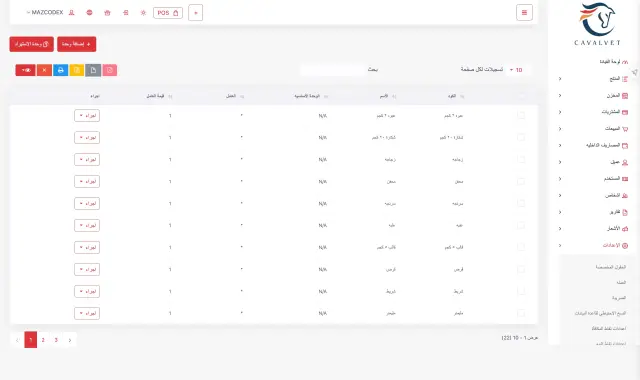The width and height of the screenshot is (640, 380).
Task: Click the تقرير report sidebar icon
Action: coord(625,212)
